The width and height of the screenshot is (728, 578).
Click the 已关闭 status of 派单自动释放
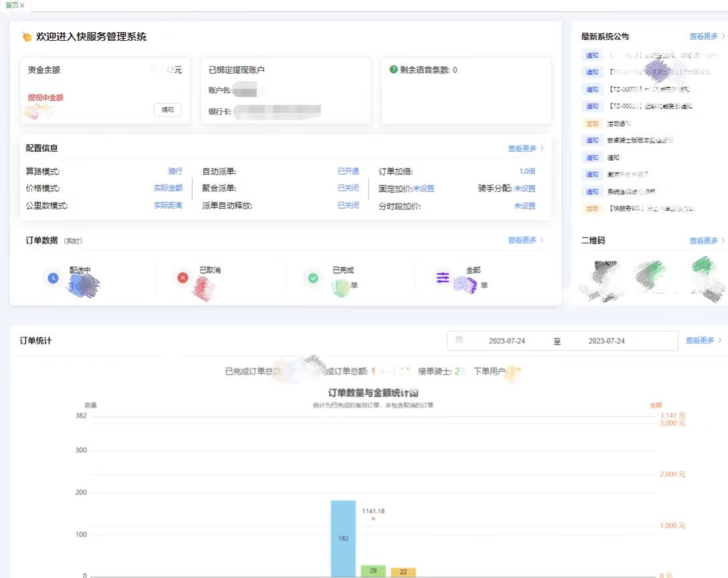[x=347, y=206]
